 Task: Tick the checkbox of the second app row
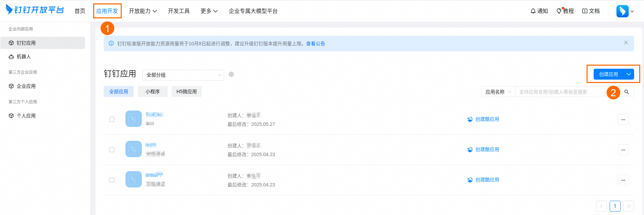[112, 150]
